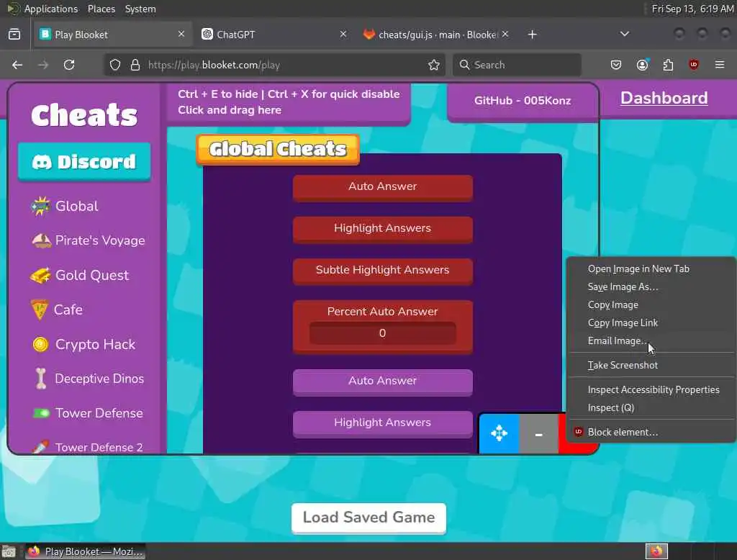Screen dimensions: 737x560
Task: Click the purple Auto Answer button
Action: click(383, 381)
